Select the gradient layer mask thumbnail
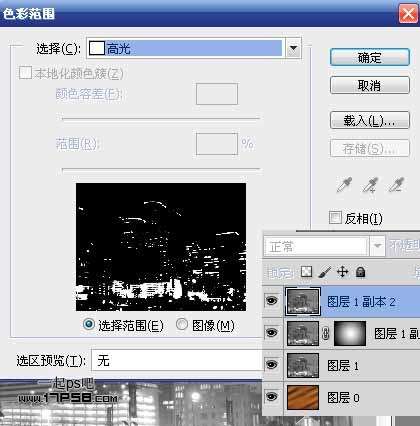 tap(350, 333)
